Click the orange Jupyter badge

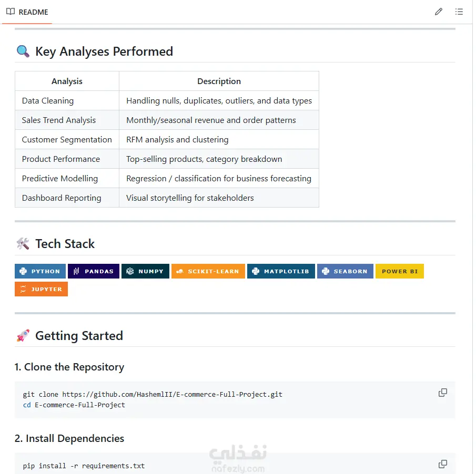[41, 289]
